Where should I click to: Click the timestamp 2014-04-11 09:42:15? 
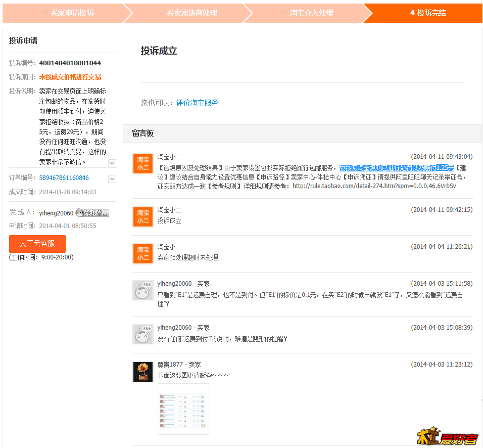(442, 210)
